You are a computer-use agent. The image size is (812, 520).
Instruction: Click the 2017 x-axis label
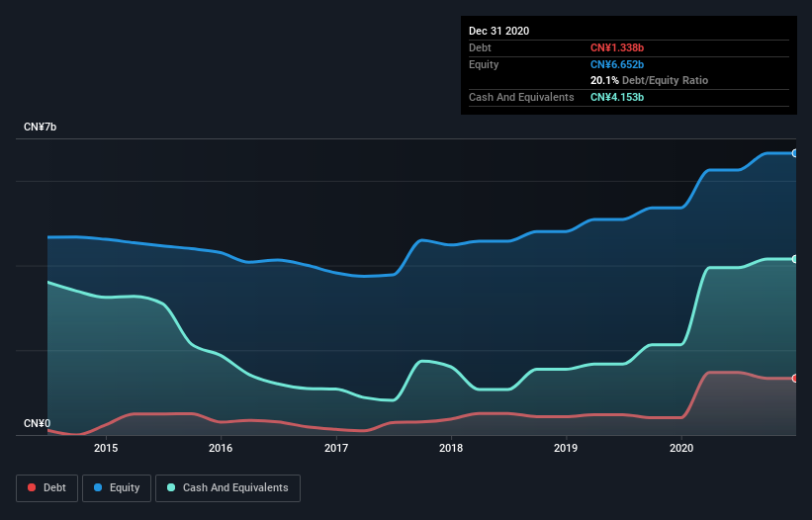pyautogui.click(x=336, y=448)
